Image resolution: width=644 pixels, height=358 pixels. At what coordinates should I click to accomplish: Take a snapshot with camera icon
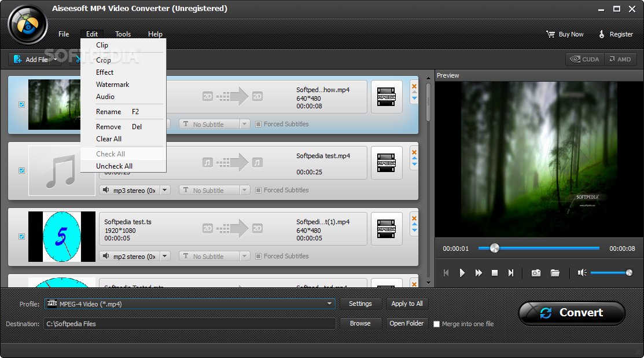coord(536,273)
